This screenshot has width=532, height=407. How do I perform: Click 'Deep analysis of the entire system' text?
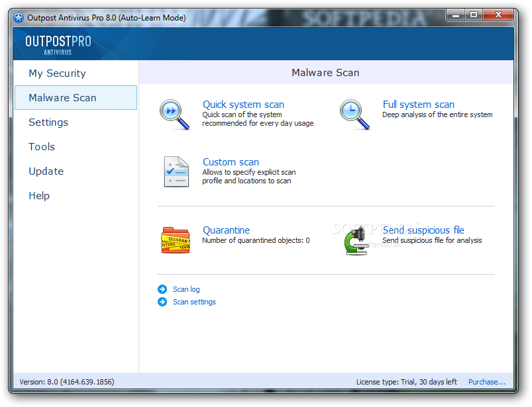[437, 114]
